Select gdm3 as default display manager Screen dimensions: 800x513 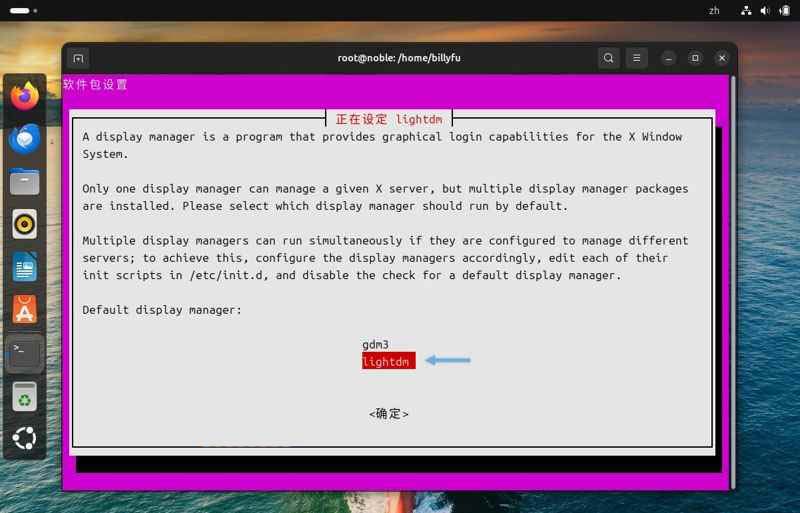pos(375,345)
